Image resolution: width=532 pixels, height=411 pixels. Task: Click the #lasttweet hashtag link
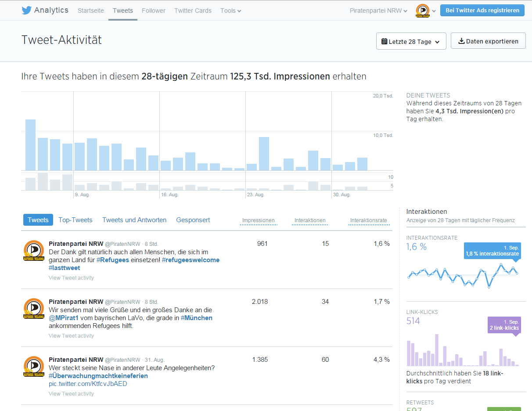[65, 268]
